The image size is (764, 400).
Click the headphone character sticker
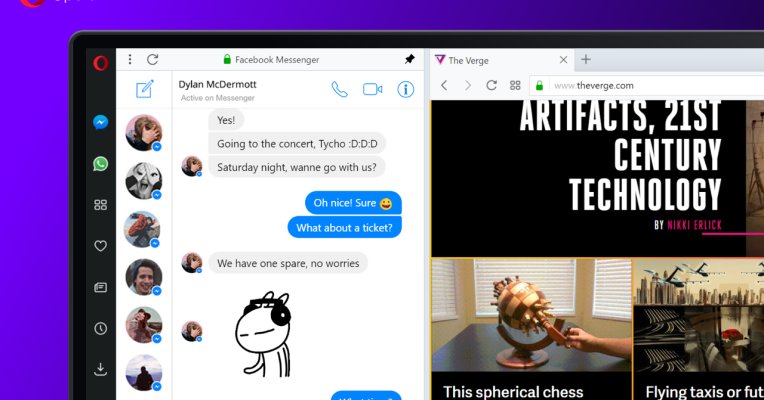[263, 334]
